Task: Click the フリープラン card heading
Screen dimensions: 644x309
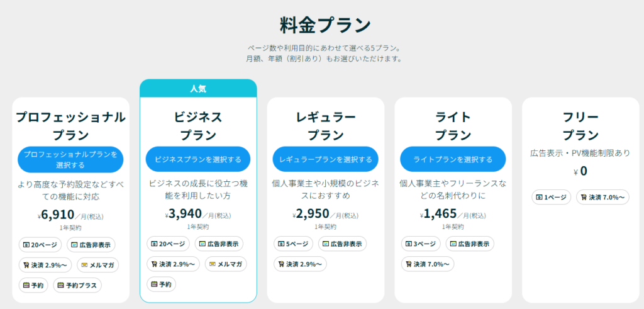Action: click(x=580, y=126)
